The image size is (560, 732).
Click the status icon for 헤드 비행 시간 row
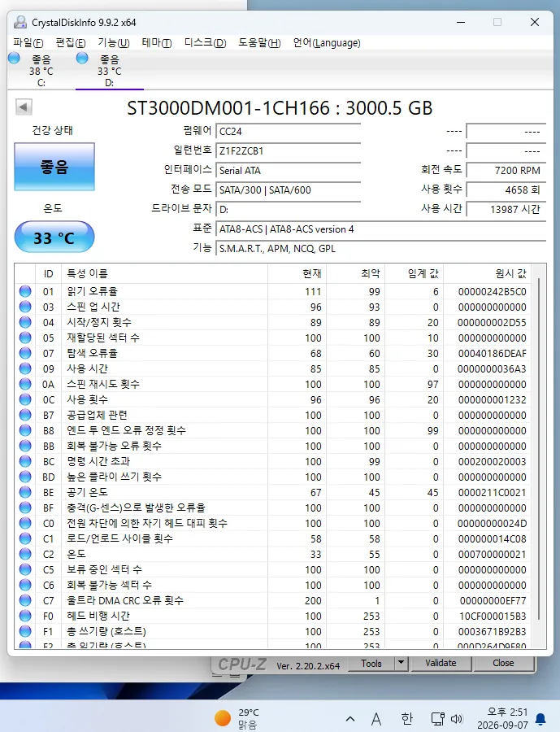click(x=25, y=616)
